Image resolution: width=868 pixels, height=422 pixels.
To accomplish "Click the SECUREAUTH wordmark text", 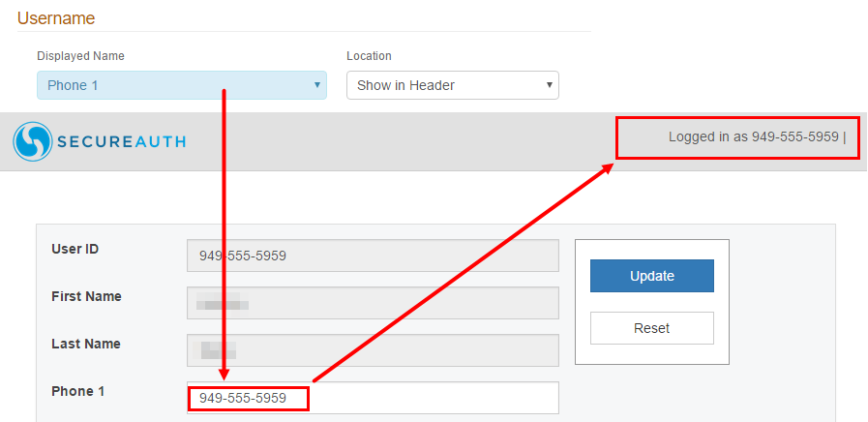I will [120, 142].
